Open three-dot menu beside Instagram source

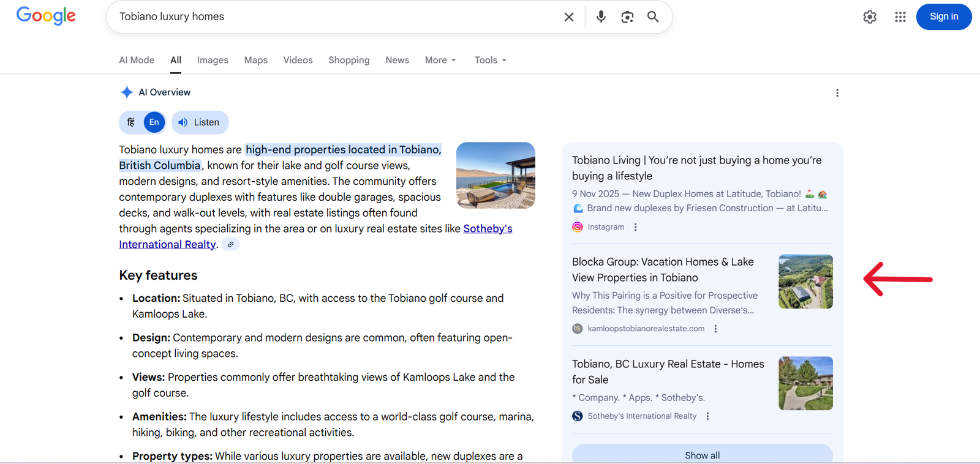pos(636,227)
